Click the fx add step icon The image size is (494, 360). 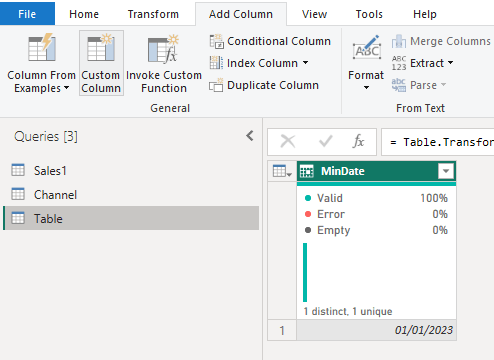[x=359, y=141]
